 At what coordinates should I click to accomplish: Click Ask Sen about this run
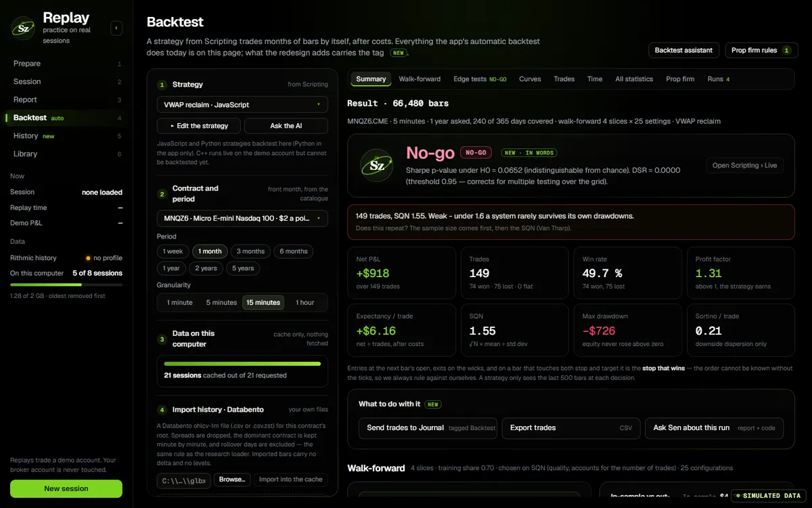714,428
